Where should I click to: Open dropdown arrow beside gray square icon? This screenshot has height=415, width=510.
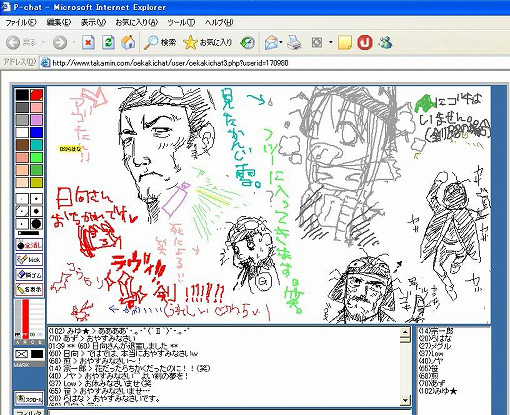point(330,43)
